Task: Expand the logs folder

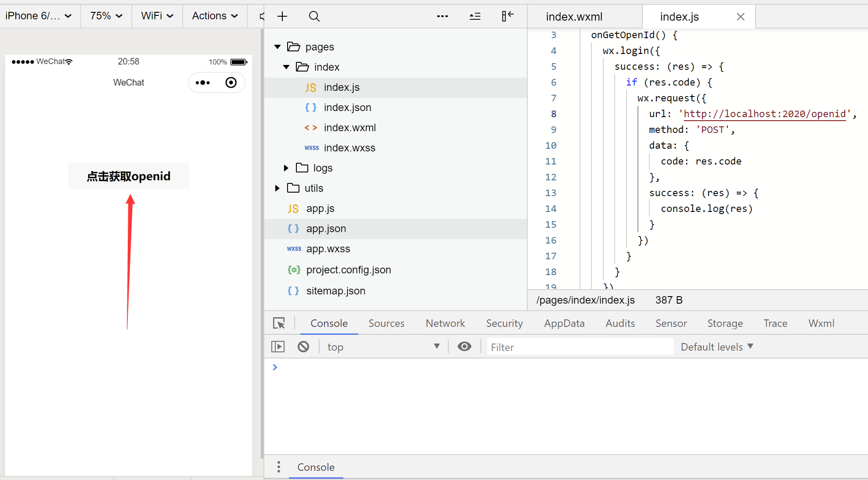Action: [x=286, y=168]
